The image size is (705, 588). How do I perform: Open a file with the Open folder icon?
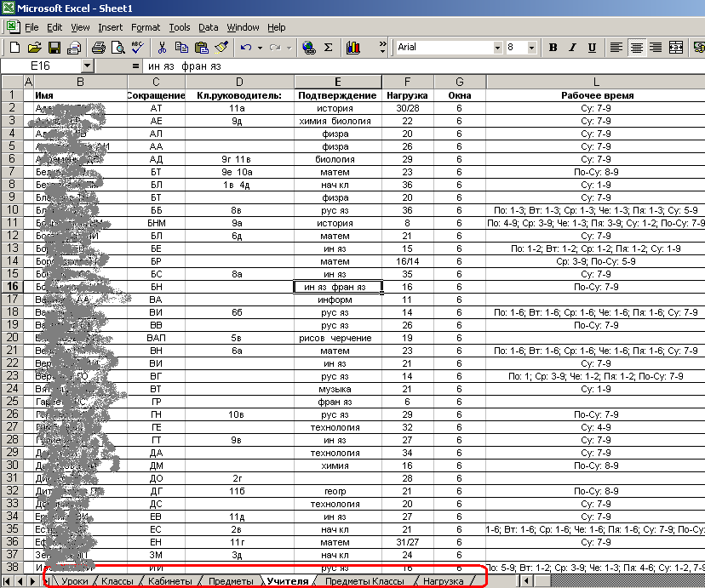[35, 48]
